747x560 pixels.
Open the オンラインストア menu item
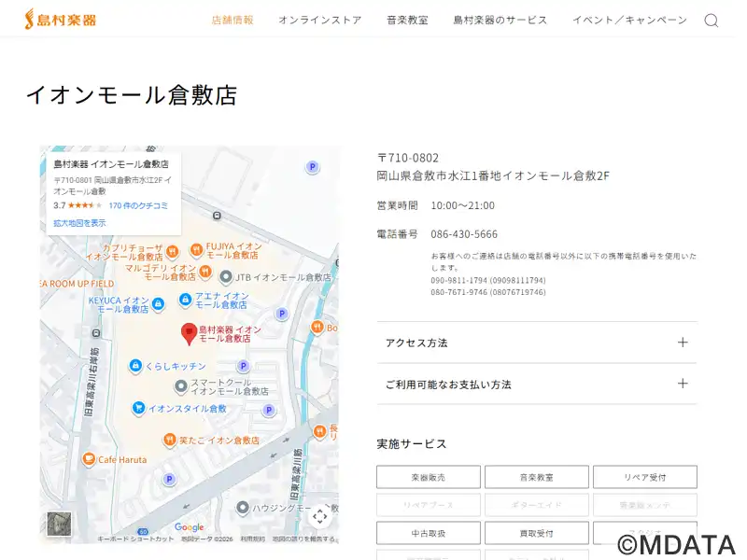coord(319,21)
